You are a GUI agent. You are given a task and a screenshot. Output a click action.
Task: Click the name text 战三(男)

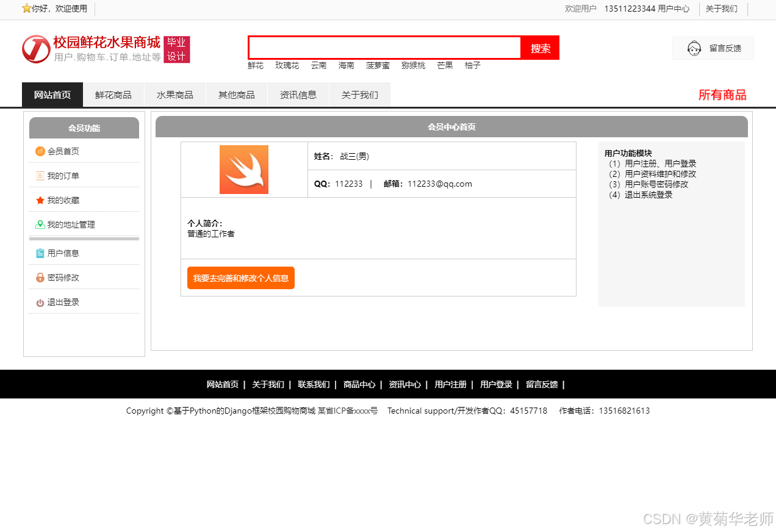(x=354, y=156)
